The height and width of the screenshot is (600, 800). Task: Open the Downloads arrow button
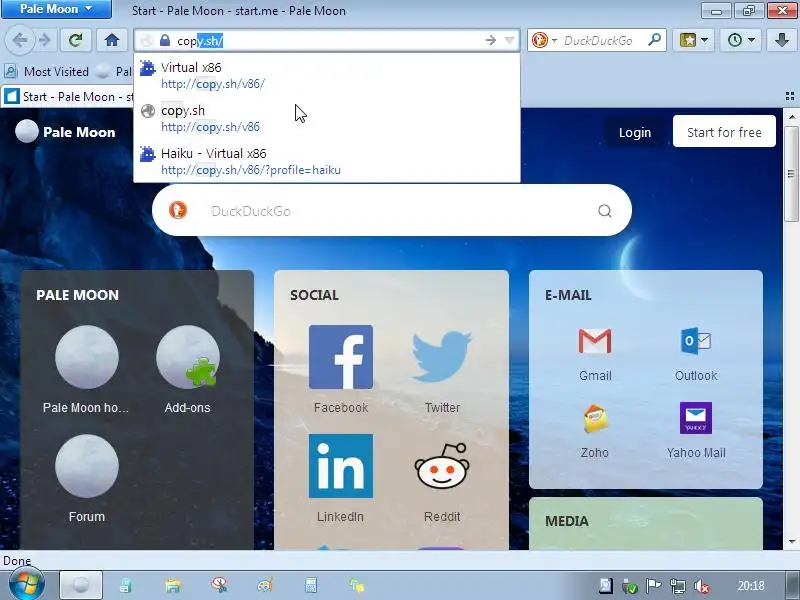(x=781, y=40)
